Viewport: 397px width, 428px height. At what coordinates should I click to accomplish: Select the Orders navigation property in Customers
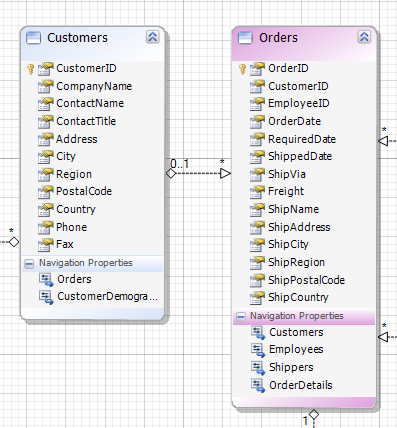(x=74, y=279)
